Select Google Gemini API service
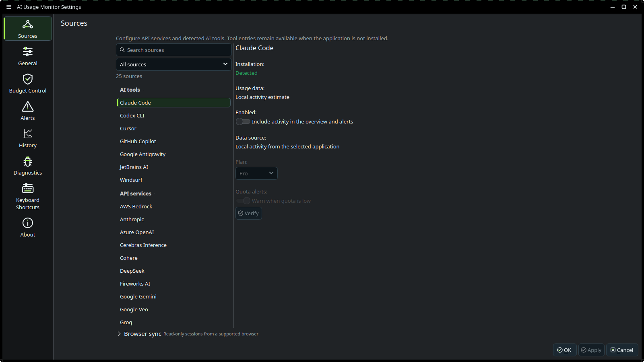The height and width of the screenshot is (362, 644). click(x=173, y=296)
